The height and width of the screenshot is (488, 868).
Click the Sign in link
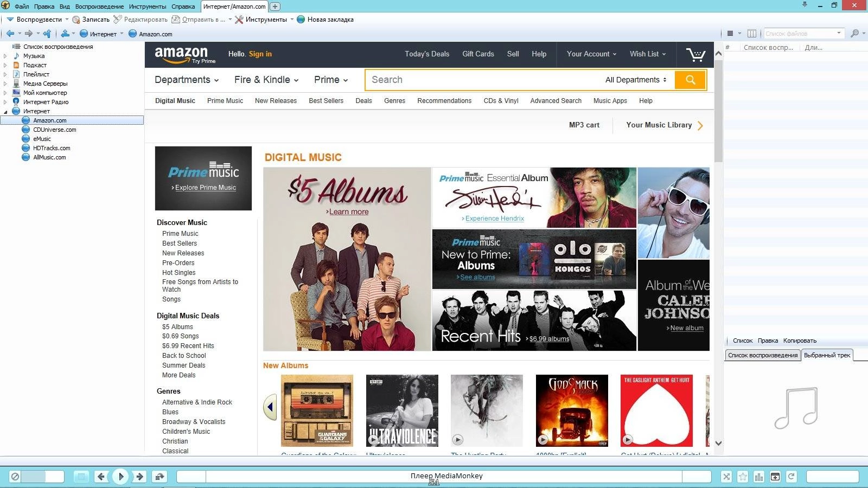pos(260,54)
